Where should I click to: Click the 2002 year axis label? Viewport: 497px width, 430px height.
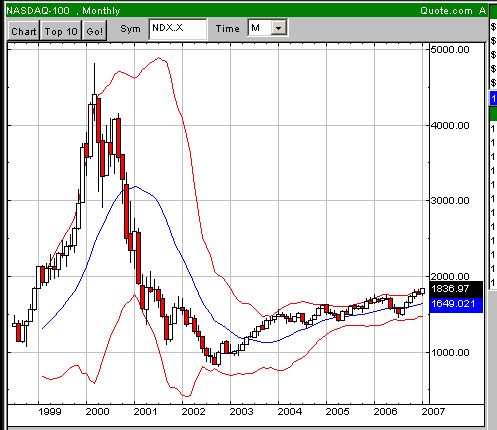tap(193, 412)
